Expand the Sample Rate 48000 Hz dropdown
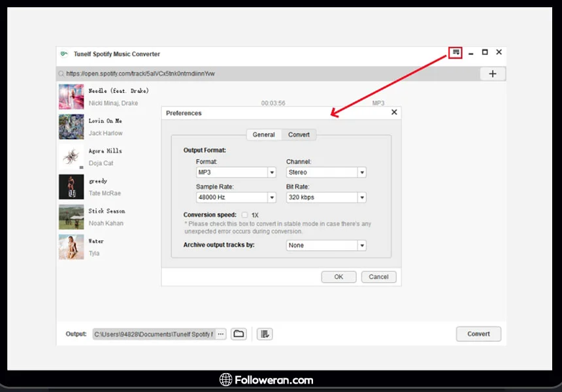Screen dimensions: 562x392 272,197
